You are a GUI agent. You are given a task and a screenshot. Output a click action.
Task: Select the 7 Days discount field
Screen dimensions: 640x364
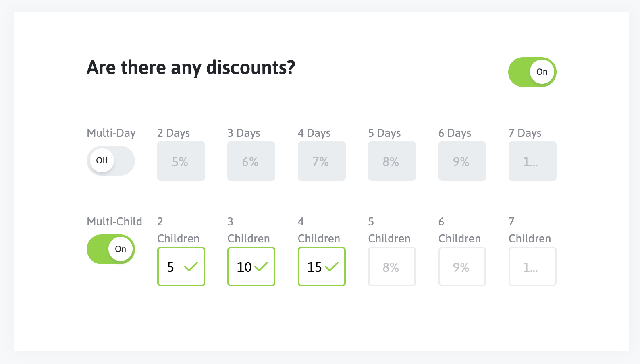tap(532, 161)
